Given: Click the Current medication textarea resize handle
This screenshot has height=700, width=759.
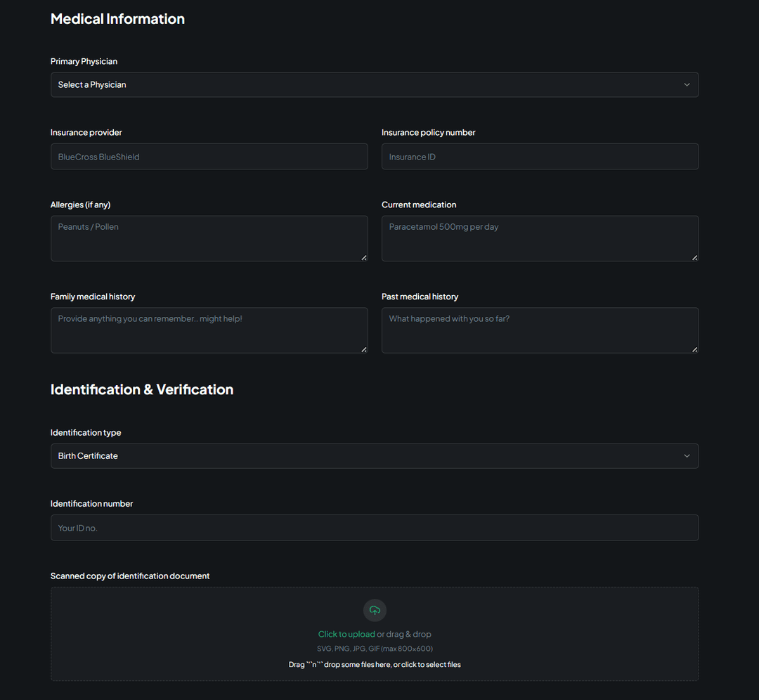Looking at the screenshot, I should coord(694,257).
